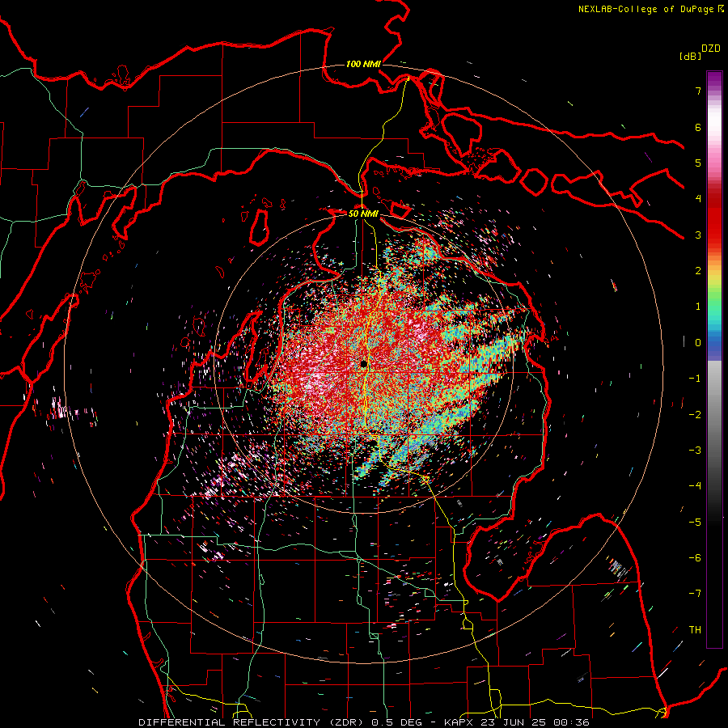Click the legend value 4

(x=698, y=199)
